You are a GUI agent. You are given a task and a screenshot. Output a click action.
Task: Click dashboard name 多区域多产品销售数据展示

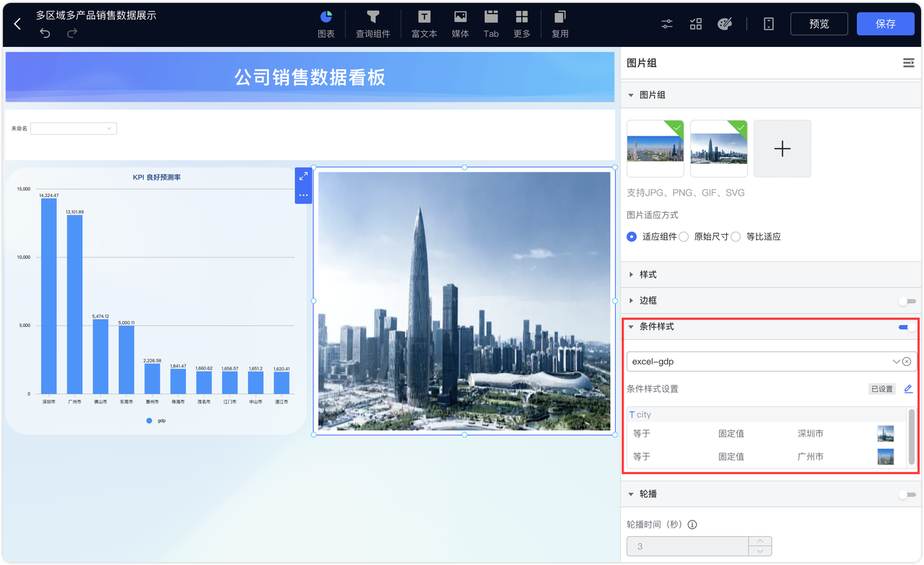point(96,15)
